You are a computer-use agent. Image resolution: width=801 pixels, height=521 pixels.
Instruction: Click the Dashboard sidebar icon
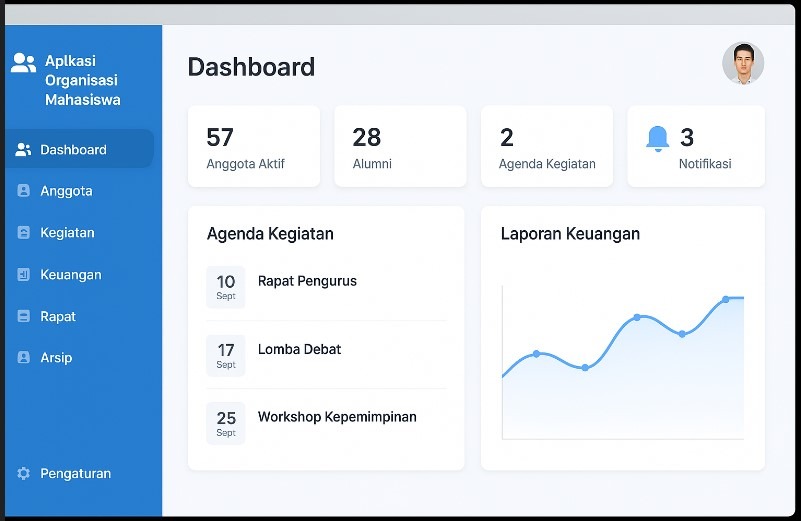(x=23, y=150)
